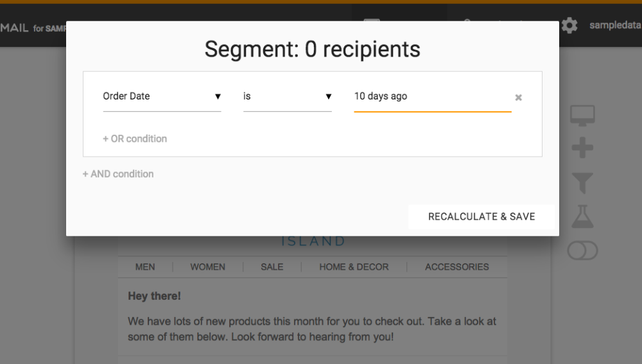Select the WOMEN navigation tab
642x364 pixels.
click(x=207, y=267)
